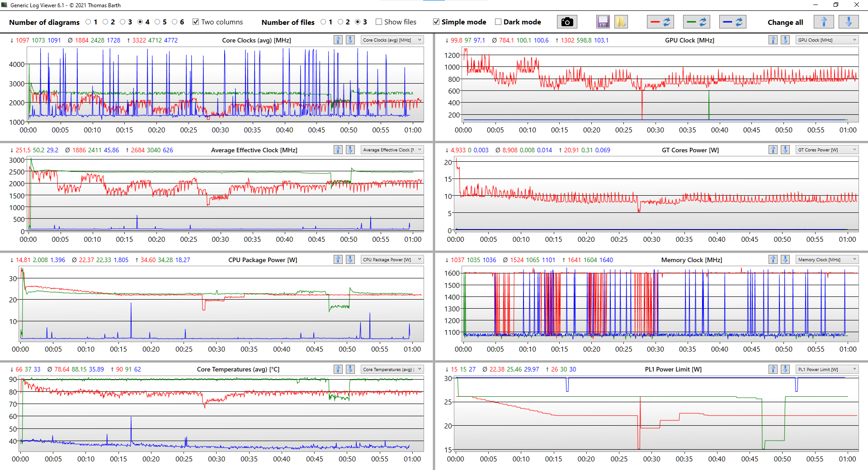This screenshot has height=470, width=868.
Task: Open the Memory Clock sensor dropdown
Action: tap(827, 260)
